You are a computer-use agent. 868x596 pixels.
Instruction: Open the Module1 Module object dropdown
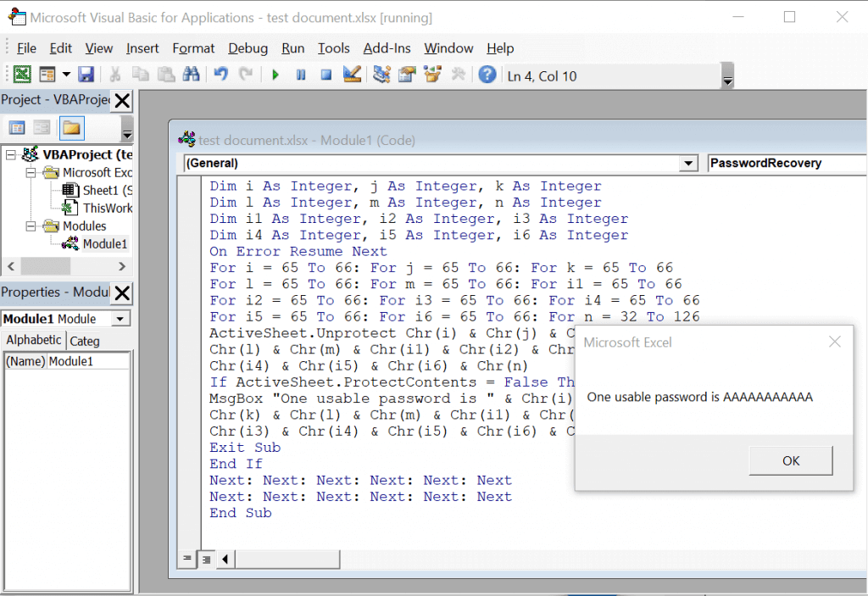pos(120,319)
